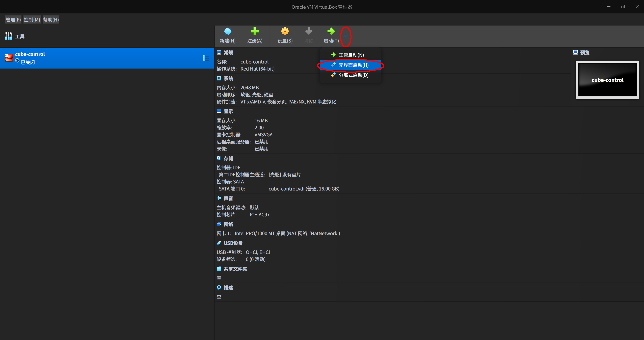The width and height of the screenshot is (644, 340).
Task: Click the 共享文件夹 section header
Action: click(235, 269)
